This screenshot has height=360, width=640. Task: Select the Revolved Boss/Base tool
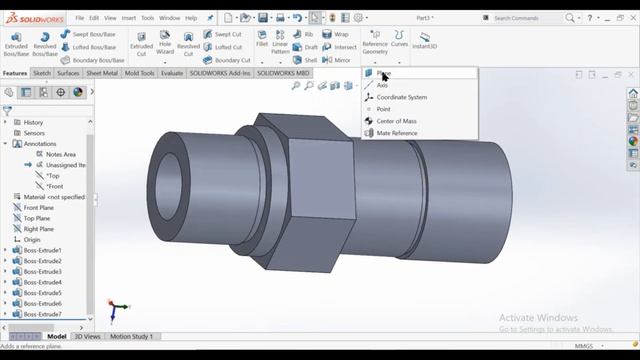tap(45, 44)
